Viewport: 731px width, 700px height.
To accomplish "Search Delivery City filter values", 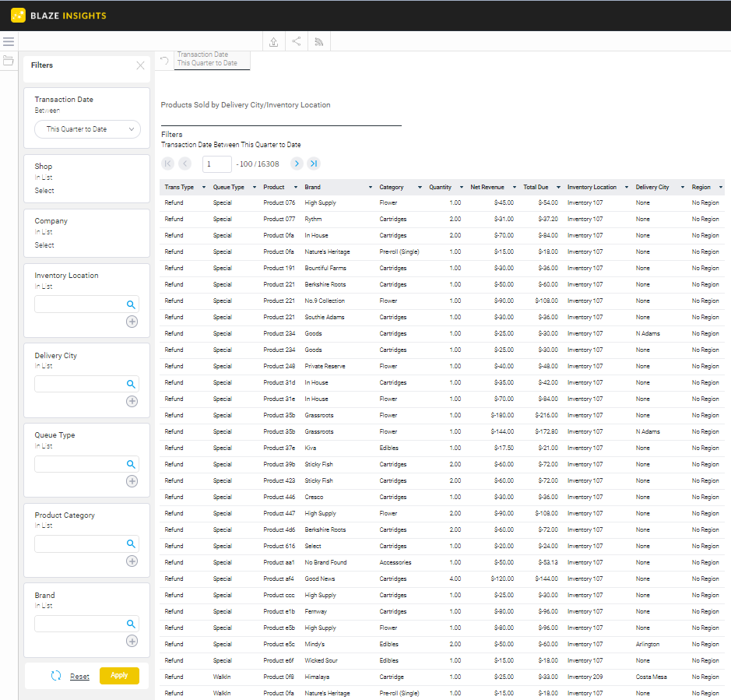I will tap(131, 385).
